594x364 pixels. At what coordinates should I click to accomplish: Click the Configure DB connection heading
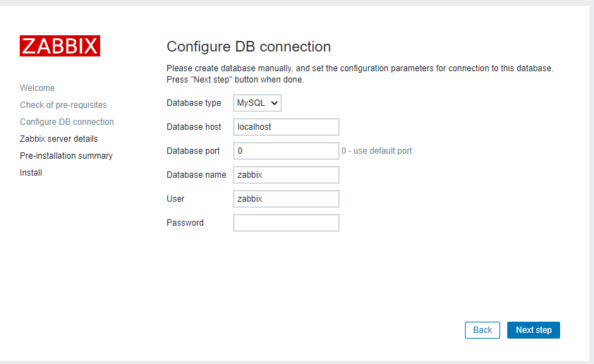tap(248, 47)
